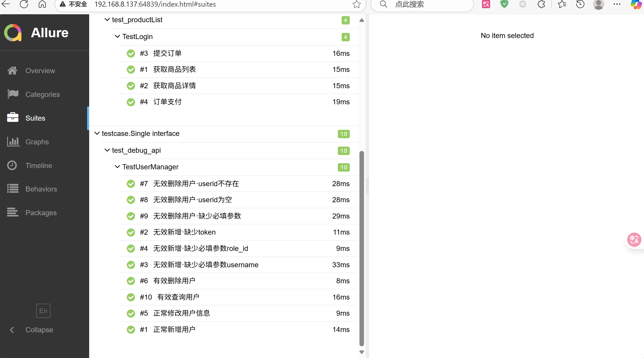Viewport: 644px width, 358px height.
Task: Click the suites list vertical scrollbar
Action: coord(361,249)
